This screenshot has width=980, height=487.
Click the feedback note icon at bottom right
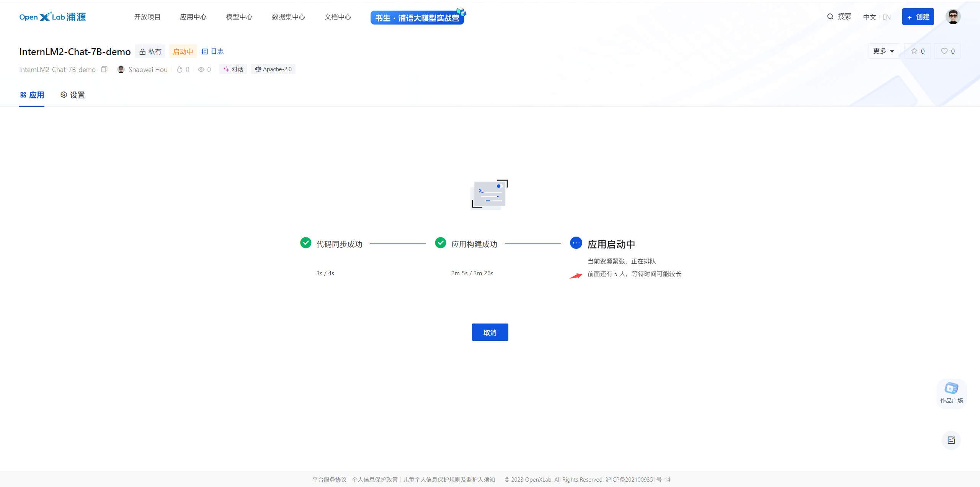coord(951,440)
